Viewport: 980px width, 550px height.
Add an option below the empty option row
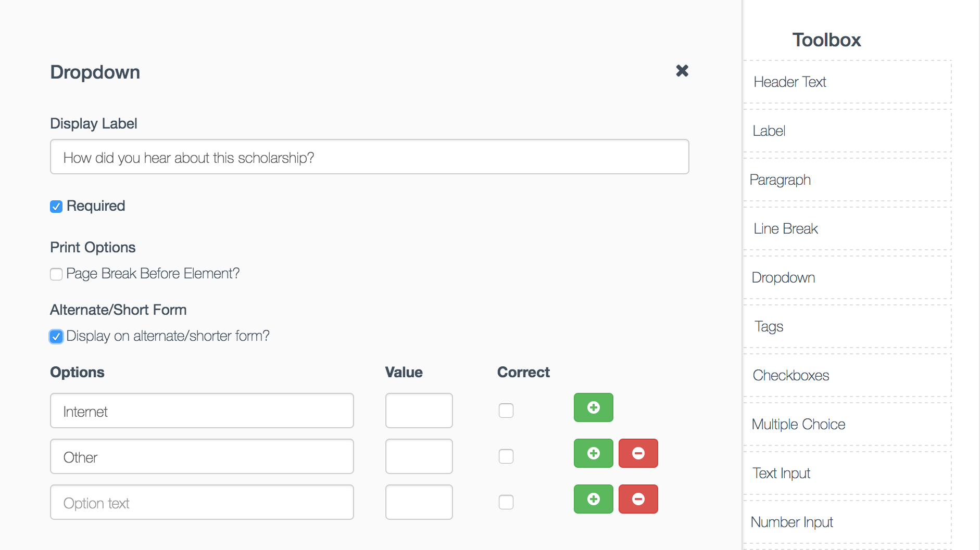(x=593, y=499)
